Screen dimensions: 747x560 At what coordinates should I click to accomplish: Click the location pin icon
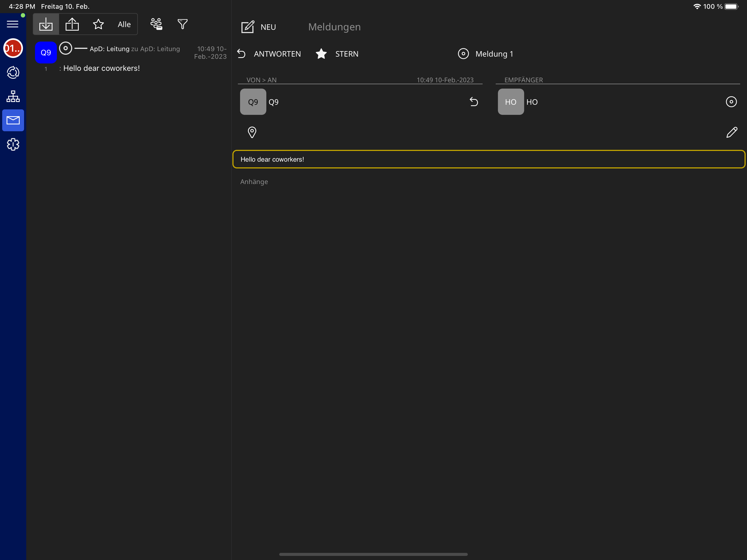point(252,132)
